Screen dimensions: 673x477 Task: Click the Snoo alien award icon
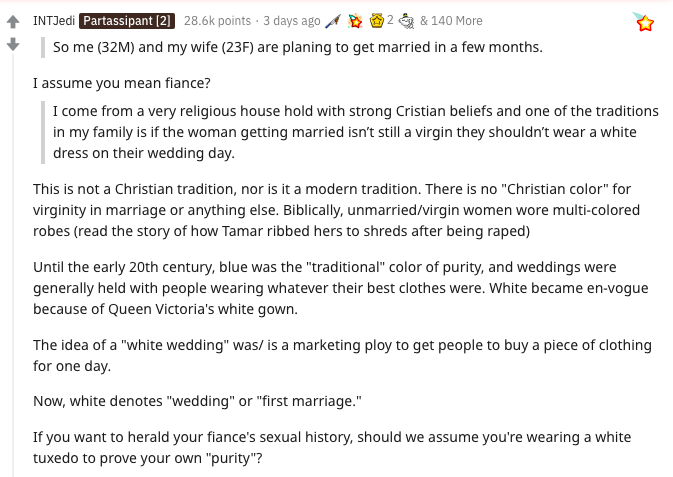pos(407,21)
